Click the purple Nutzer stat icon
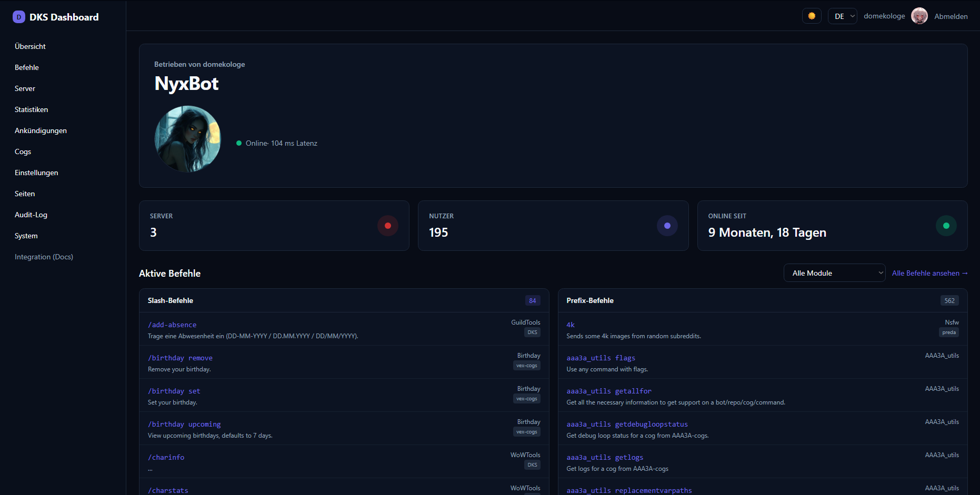980x495 pixels. (667, 226)
